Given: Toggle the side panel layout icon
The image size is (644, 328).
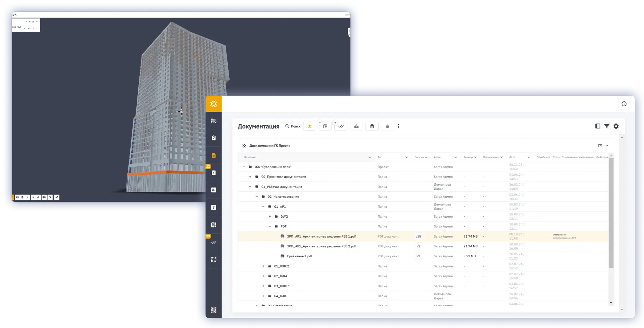Looking at the screenshot, I should 598,126.
